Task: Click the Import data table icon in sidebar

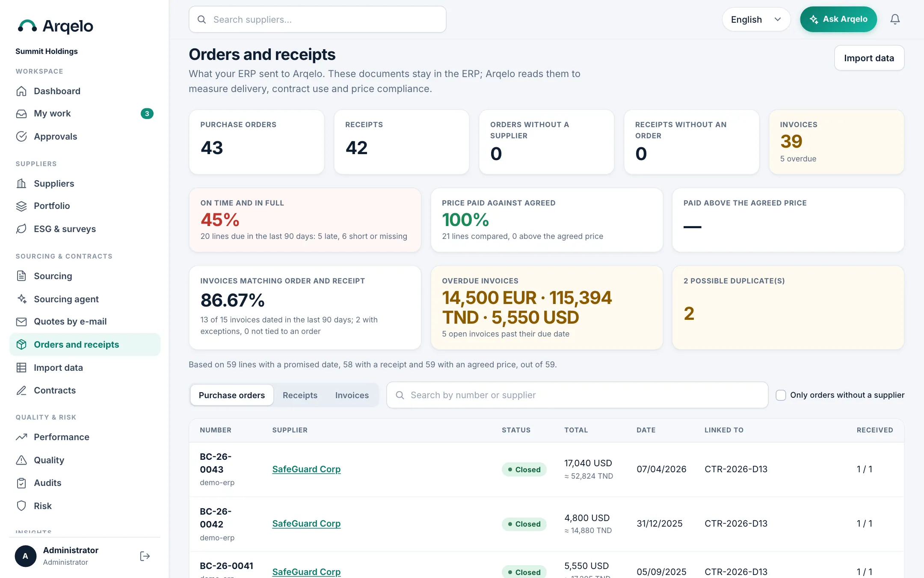Action: coord(21,367)
